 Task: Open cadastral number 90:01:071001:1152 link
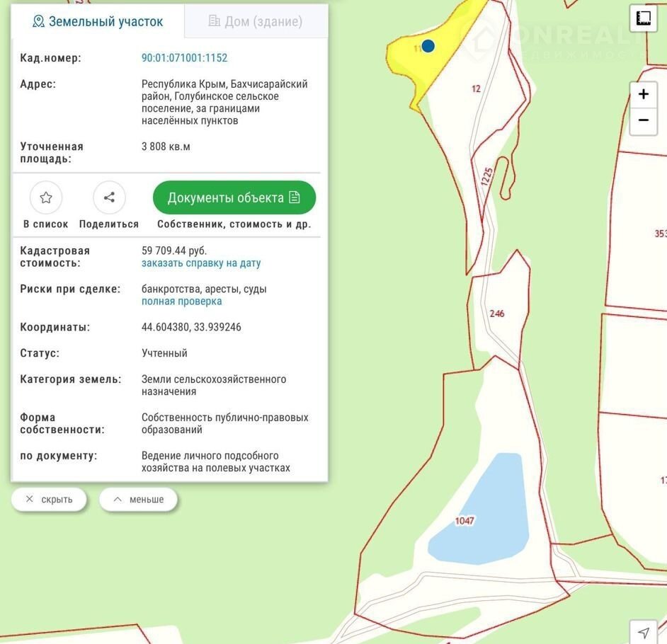(184, 58)
